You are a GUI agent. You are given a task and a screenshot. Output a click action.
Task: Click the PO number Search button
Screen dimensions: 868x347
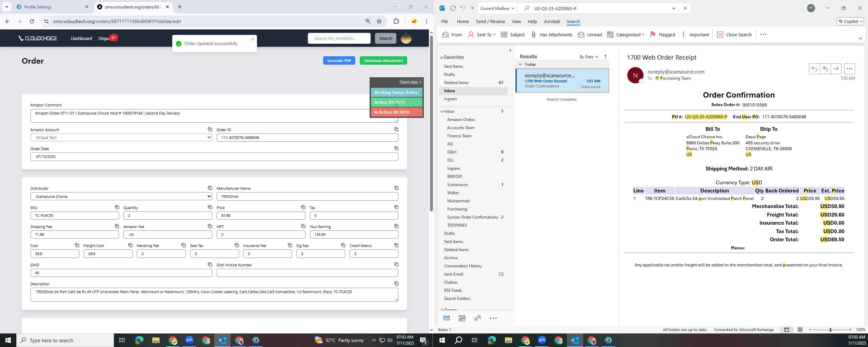coord(385,38)
